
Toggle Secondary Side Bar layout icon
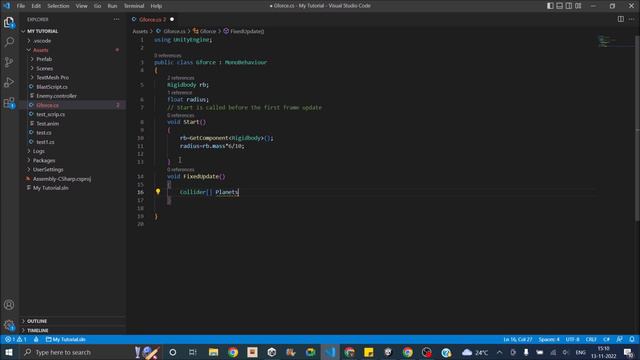click(569, 6)
